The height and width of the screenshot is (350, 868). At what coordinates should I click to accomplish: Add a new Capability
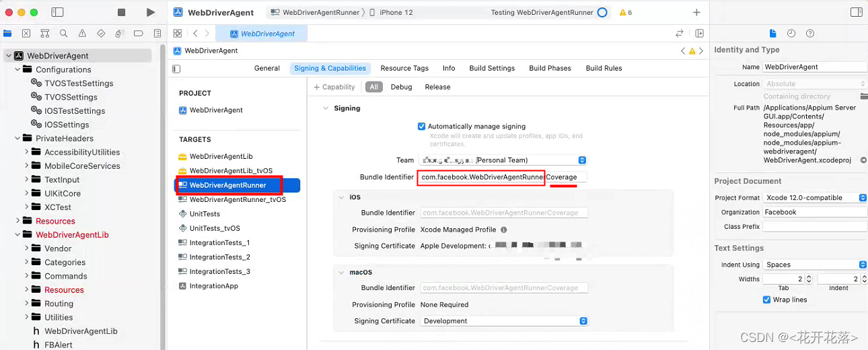334,87
